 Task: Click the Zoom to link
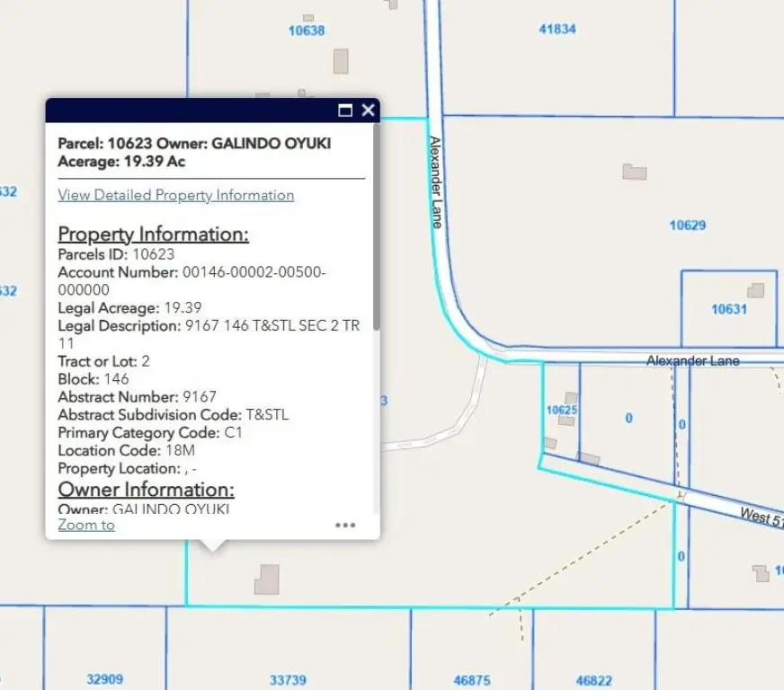(86, 525)
